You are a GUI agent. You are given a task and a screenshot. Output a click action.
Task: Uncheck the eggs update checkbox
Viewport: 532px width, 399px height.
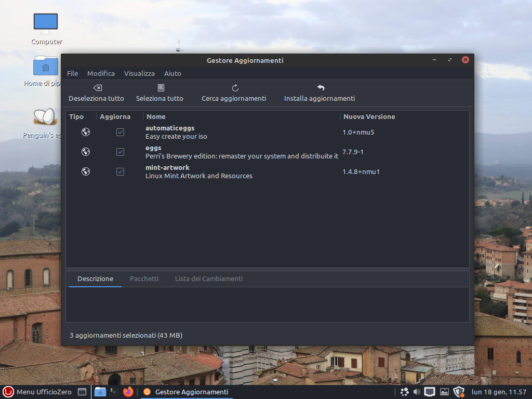pyautogui.click(x=120, y=152)
